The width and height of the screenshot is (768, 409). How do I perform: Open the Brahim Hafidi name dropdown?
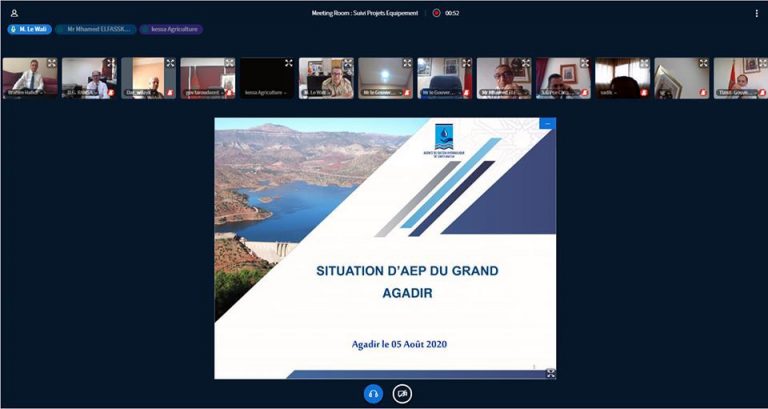(24, 93)
